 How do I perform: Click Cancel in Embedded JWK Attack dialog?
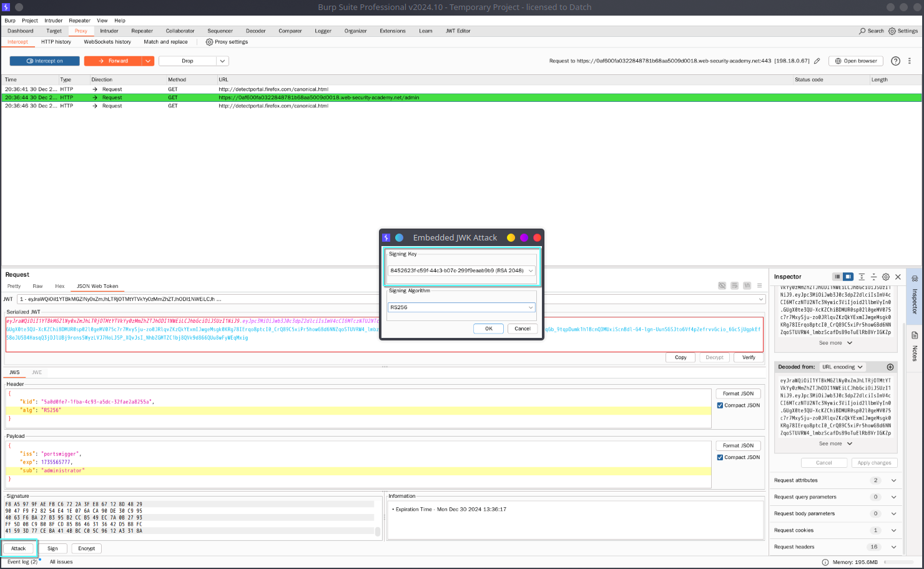click(523, 329)
